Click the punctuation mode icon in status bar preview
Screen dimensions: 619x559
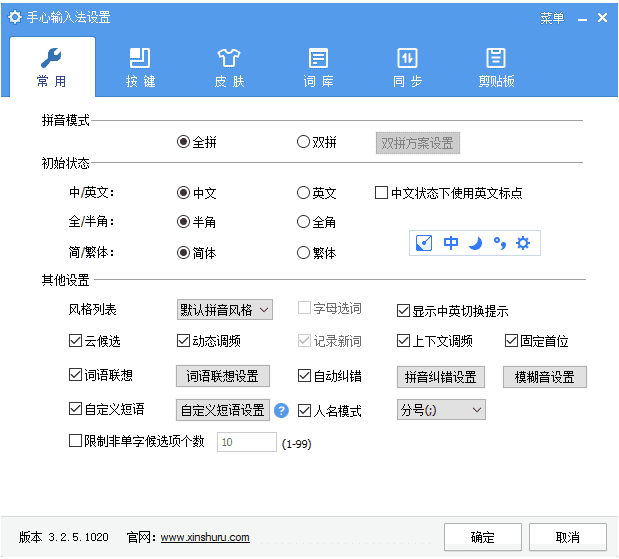point(499,243)
